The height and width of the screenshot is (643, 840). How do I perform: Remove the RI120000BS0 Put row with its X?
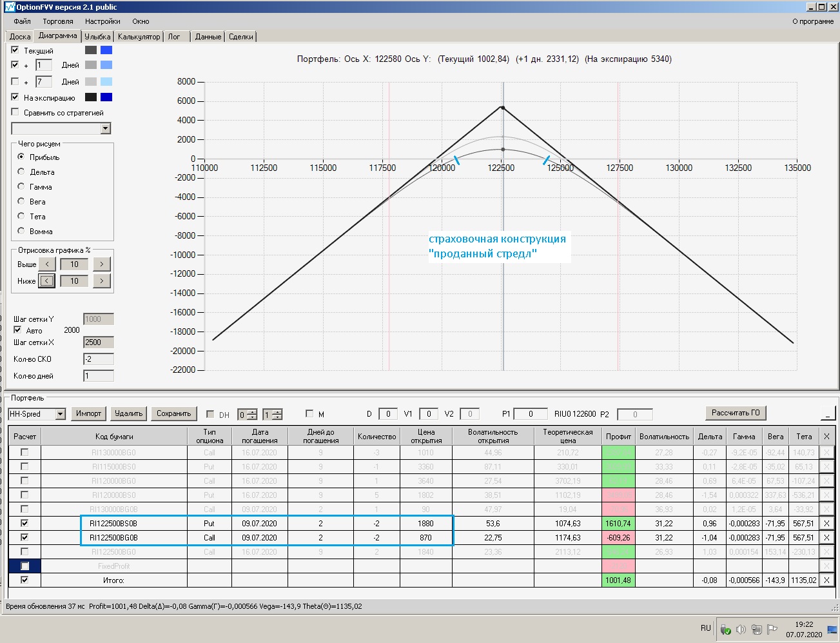tap(826, 495)
